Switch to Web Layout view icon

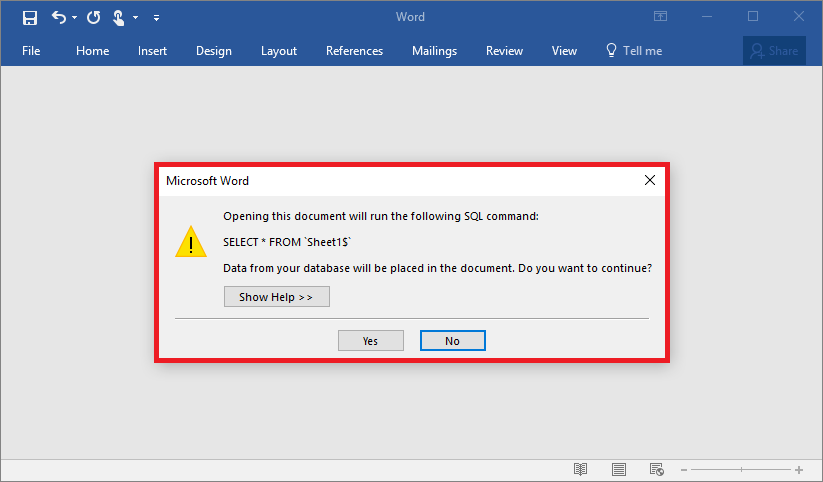tap(657, 469)
